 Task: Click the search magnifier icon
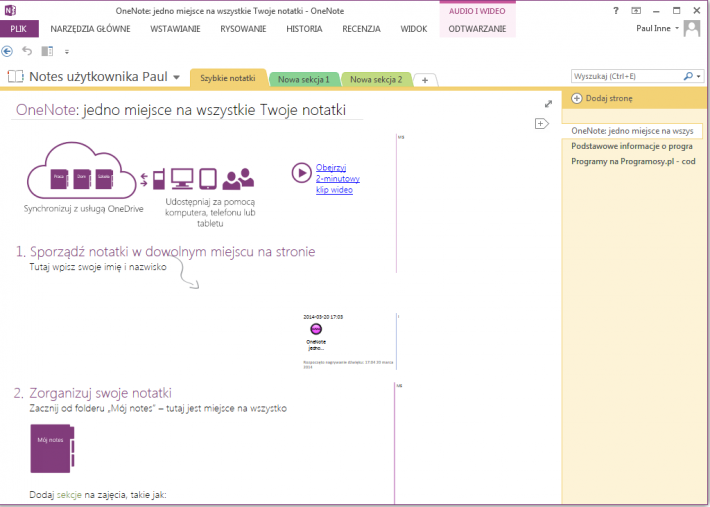[688, 76]
